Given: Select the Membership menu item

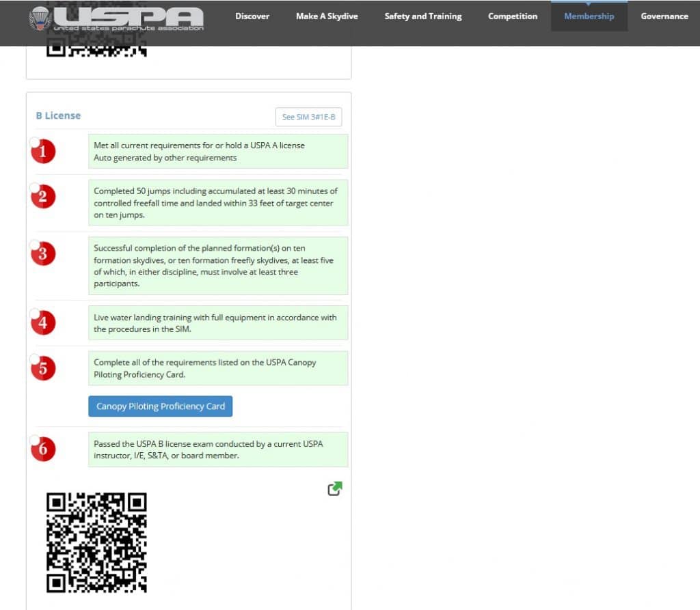Looking at the screenshot, I should [x=589, y=16].
